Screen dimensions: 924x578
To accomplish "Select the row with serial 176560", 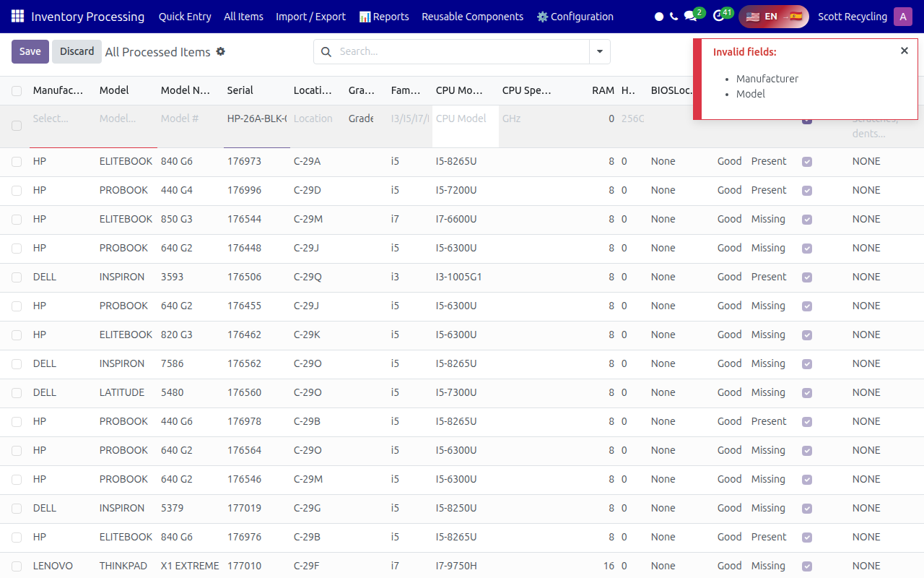I will pyautogui.click(x=17, y=393).
